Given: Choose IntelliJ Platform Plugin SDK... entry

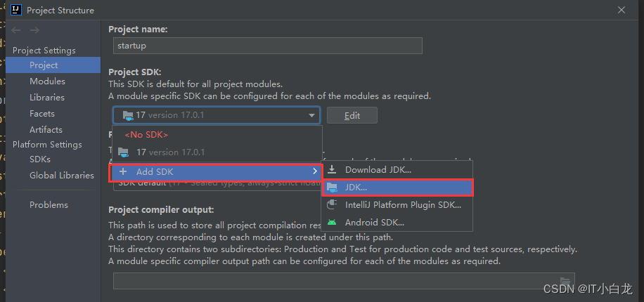Looking at the screenshot, I should (x=397, y=205).
